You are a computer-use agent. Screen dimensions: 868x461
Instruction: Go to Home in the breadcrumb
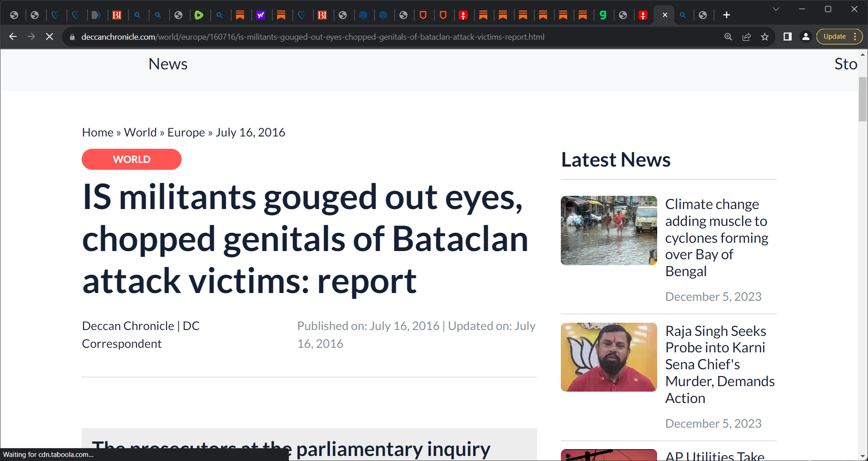[98, 132]
